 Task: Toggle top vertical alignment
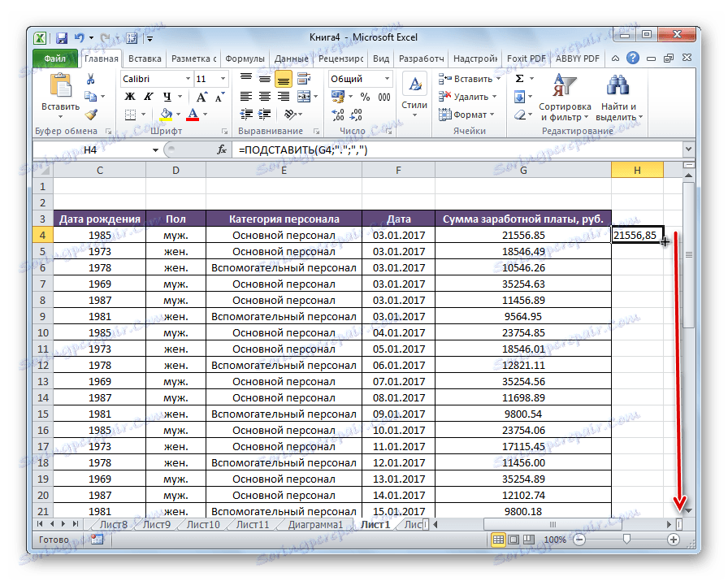pos(246,79)
